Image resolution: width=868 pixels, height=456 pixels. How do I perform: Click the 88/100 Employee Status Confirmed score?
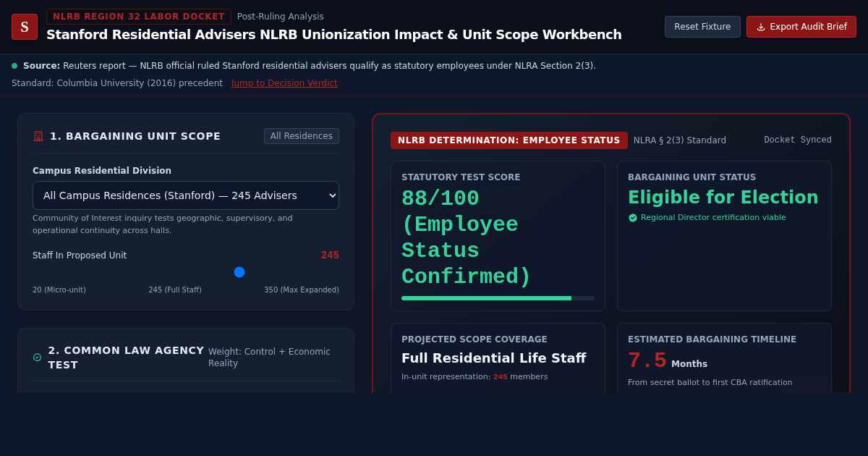(467, 238)
